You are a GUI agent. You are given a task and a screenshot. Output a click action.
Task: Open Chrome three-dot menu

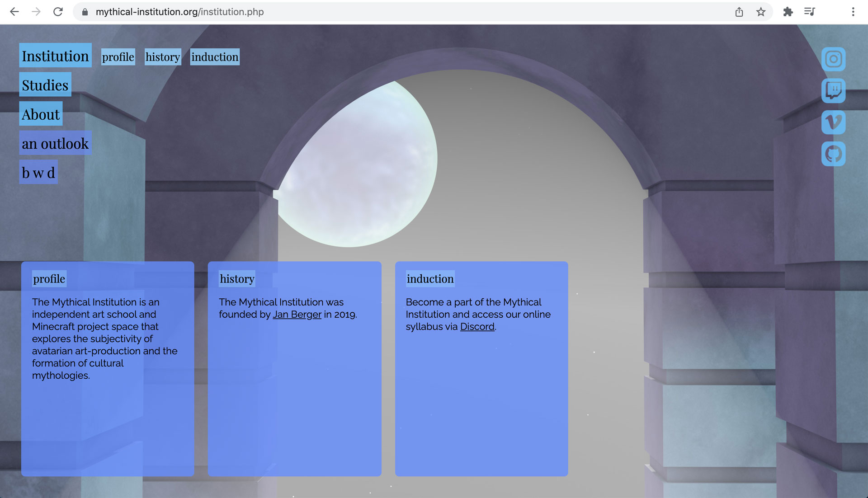point(853,12)
